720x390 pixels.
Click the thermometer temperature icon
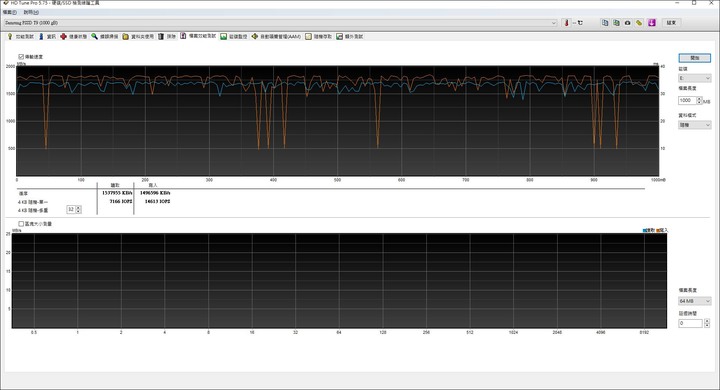point(566,23)
